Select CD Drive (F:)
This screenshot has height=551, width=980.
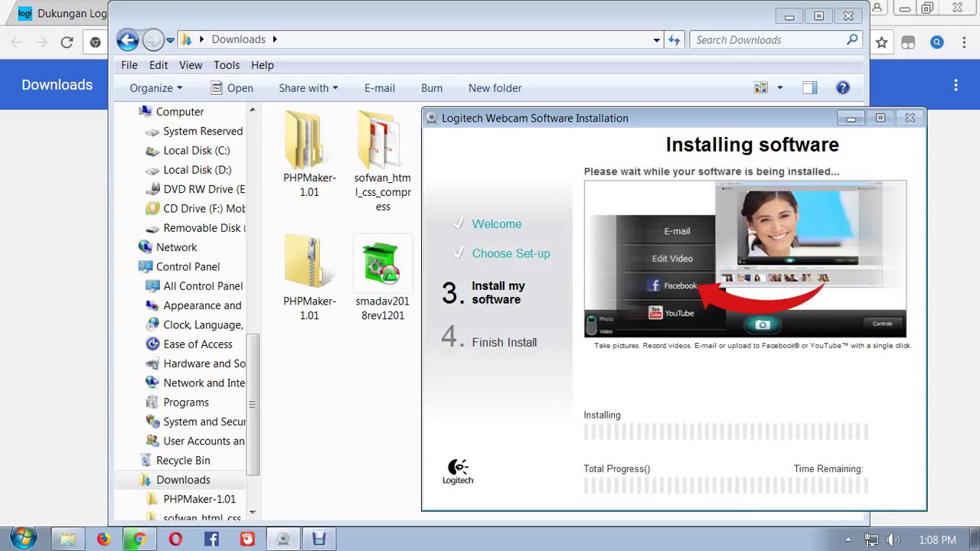[x=204, y=208]
